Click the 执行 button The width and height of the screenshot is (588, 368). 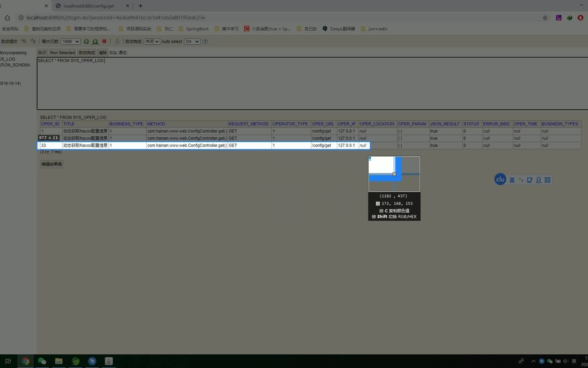tap(42, 53)
